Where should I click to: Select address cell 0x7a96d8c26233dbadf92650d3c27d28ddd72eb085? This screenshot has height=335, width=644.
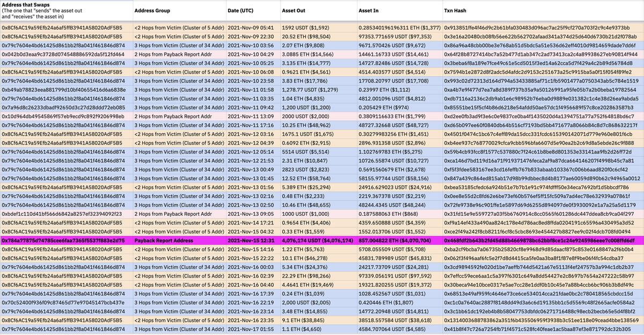tap(66, 107)
